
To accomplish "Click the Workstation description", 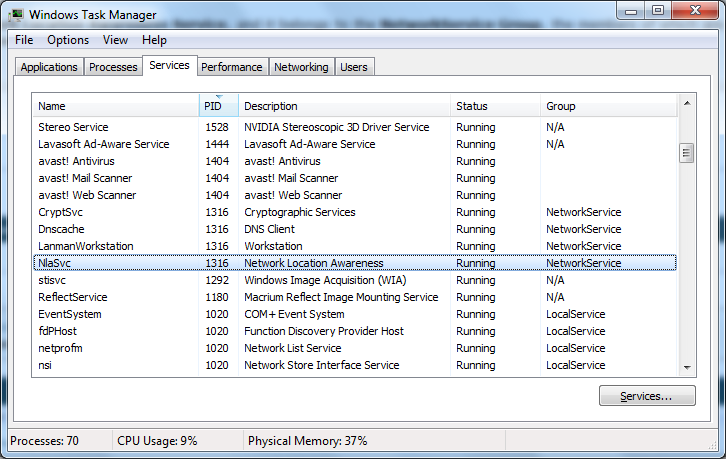I will coord(273,246).
